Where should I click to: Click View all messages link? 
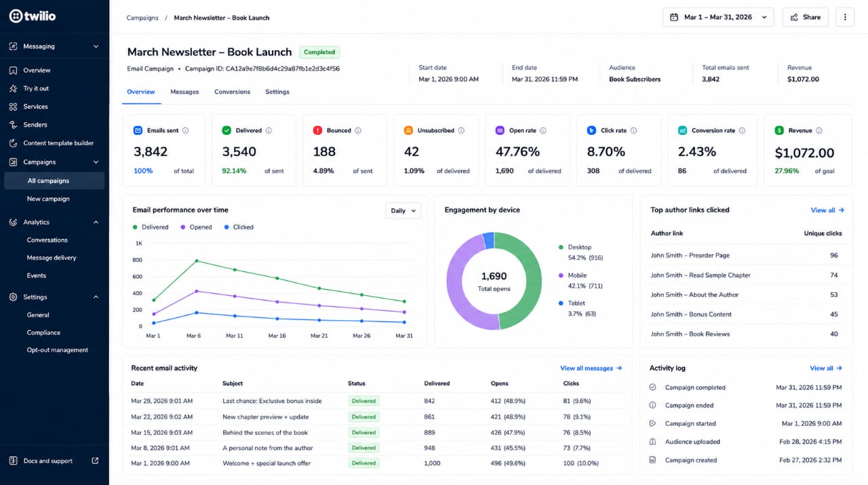point(591,368)
